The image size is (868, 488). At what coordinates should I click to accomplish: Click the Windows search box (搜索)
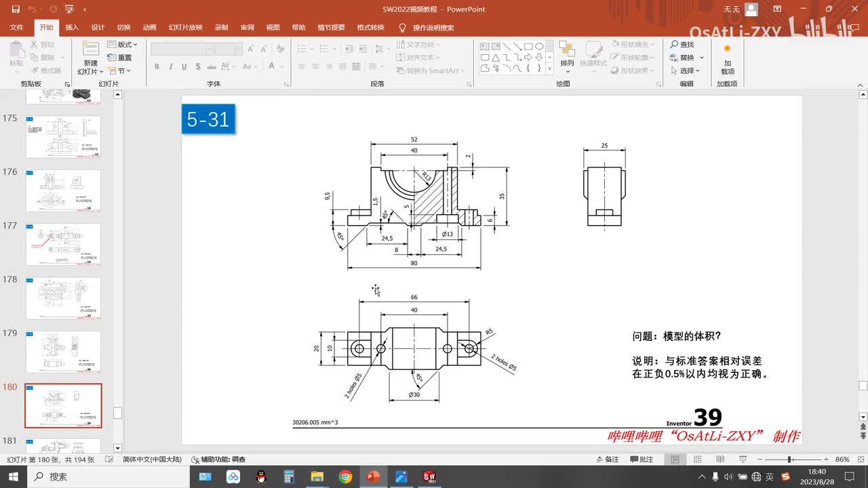[108, 476]
